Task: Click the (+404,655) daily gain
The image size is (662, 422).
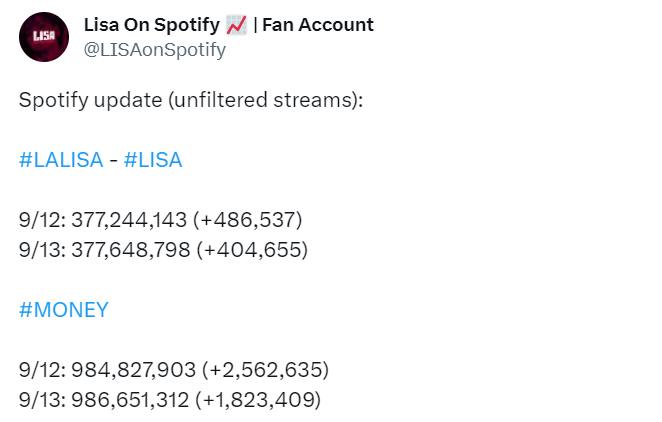Action: 252,250
